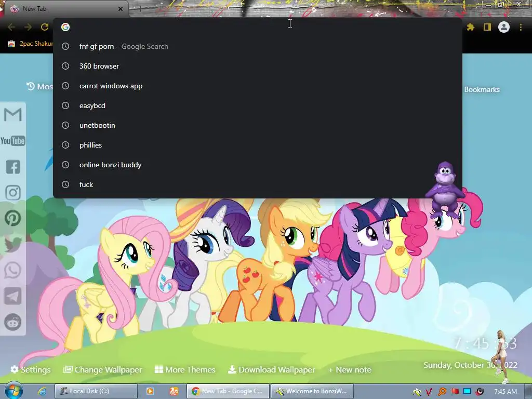Open the Windows Start orb

pyautogui.click(x=13, y=391)
